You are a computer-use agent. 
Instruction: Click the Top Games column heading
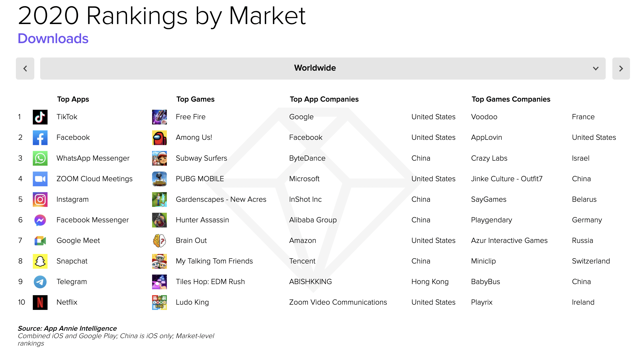coord(195,99)
